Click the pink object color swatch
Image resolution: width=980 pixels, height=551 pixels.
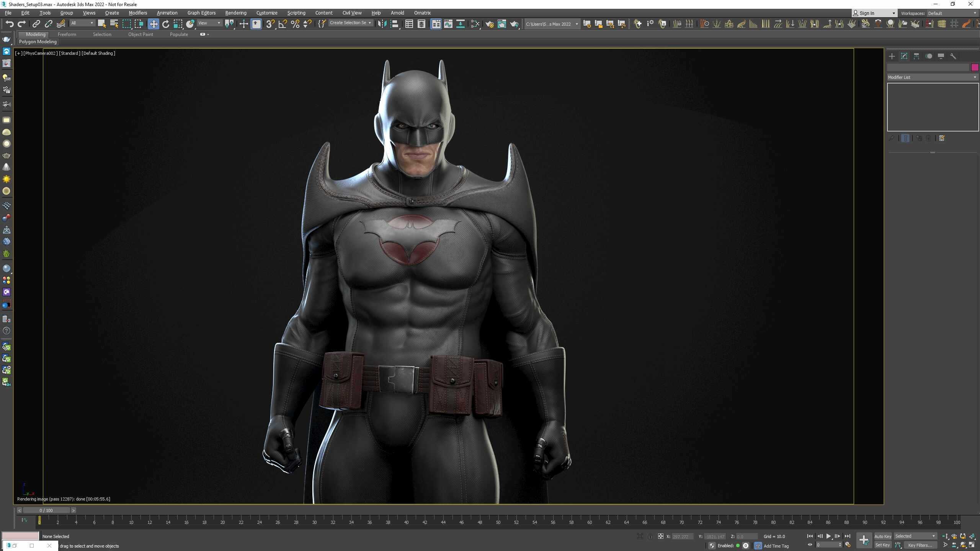coord(975,67)
